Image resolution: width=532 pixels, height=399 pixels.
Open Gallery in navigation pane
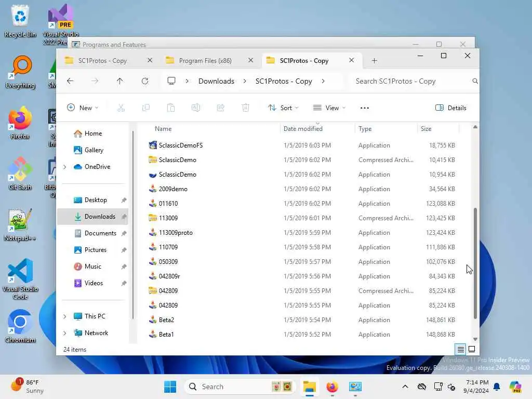tap(94, 150)
